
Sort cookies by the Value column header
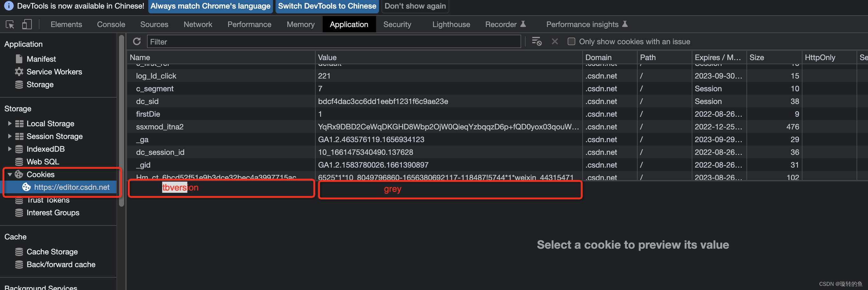pyautogui.click(x=449, y=57)
